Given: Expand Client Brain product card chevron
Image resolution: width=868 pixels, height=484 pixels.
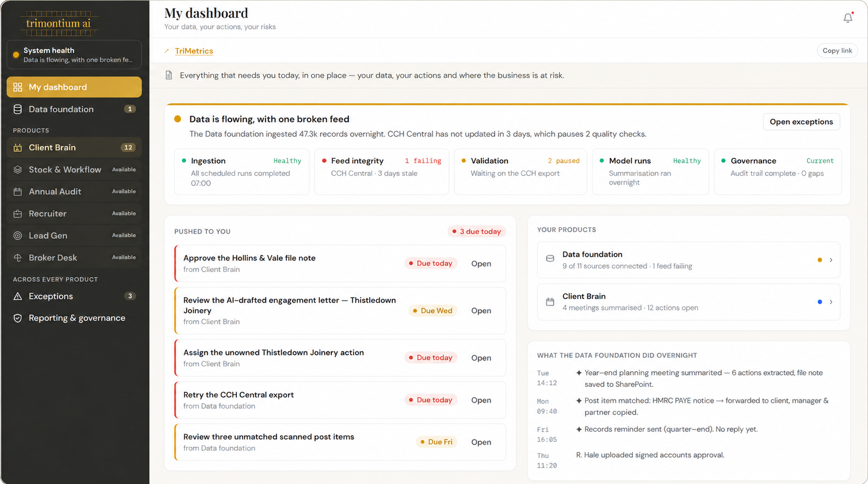Looking at the screenshot, I should pos(831,302).
